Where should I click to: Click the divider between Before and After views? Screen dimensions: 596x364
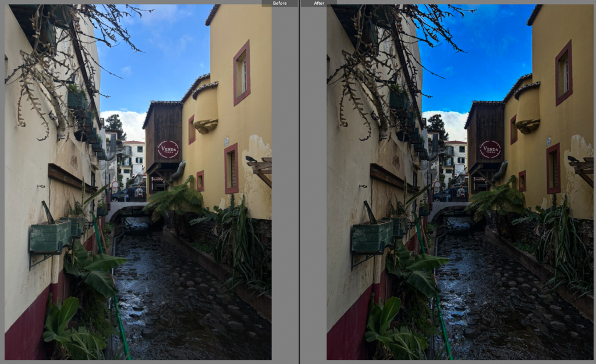pyautogui.click(x=299, y=182)
